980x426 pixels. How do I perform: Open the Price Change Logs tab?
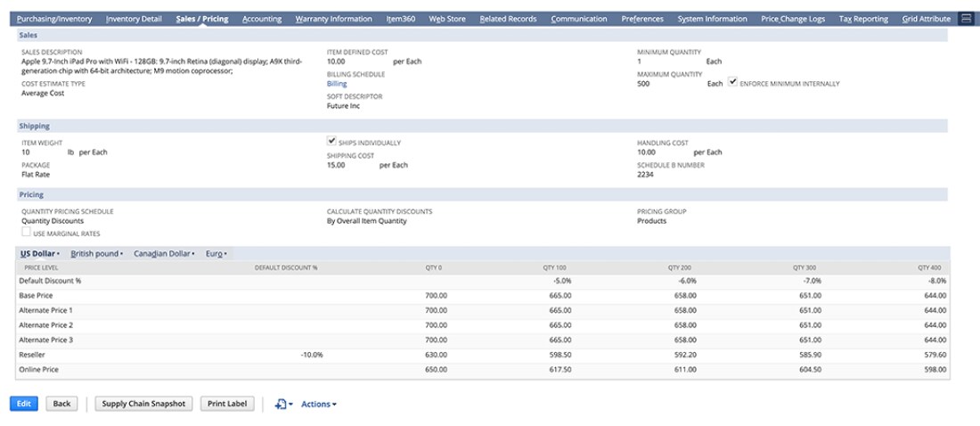click(x=793, y=19)
